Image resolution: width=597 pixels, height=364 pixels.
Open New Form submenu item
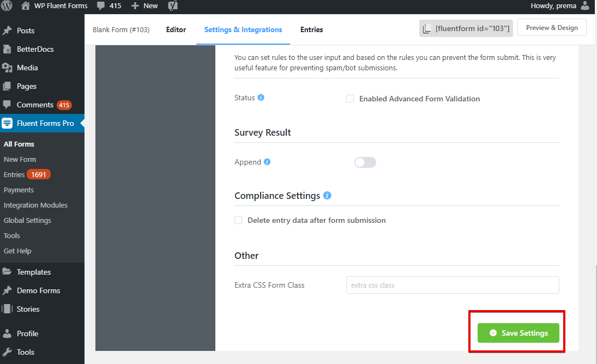(x=20, y=159)
